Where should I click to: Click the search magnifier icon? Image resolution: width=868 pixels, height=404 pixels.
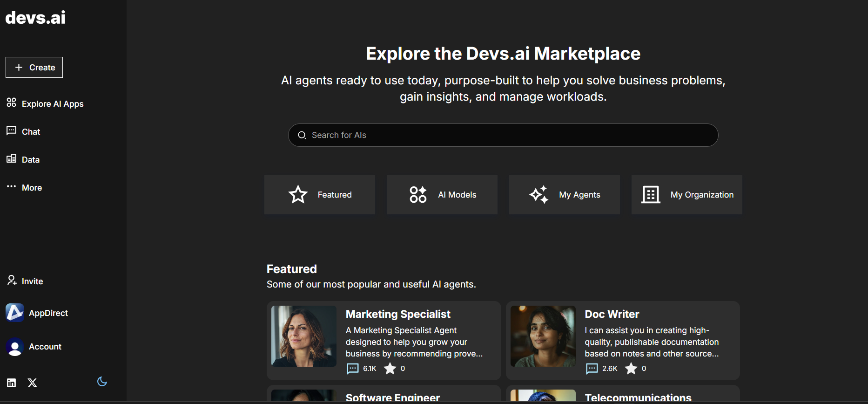tap(302, 135)
